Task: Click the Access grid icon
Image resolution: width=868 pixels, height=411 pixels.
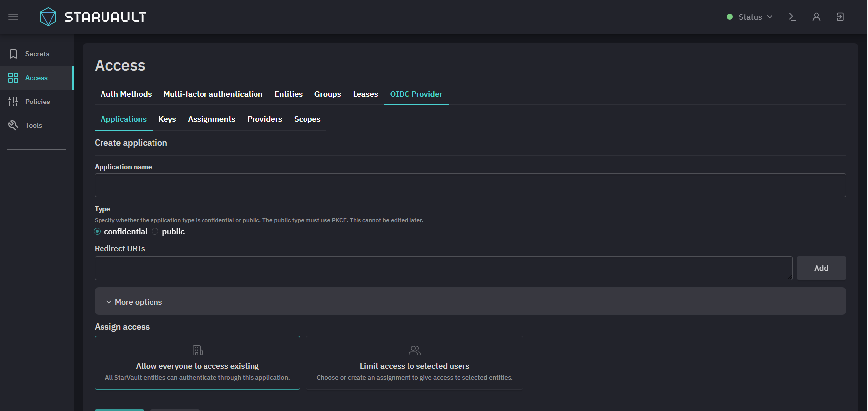Action: (x=13, y=78)
